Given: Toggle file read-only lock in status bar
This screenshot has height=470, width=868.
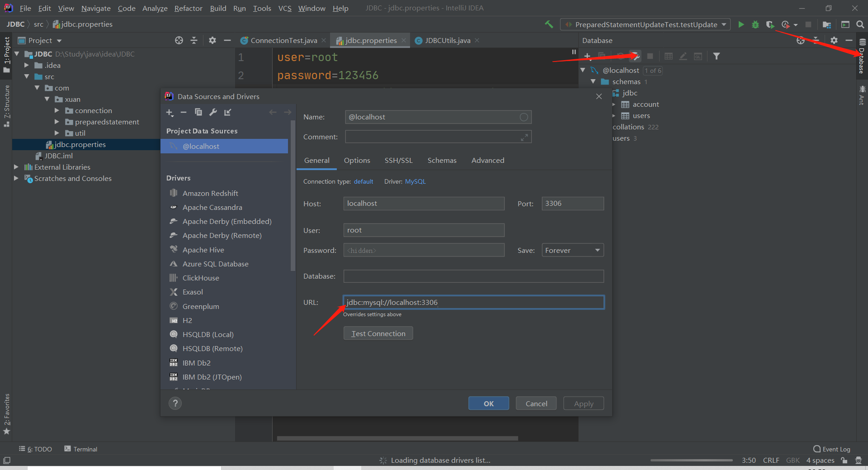Looking at the screenshot, I should click(x=844, y=460).
